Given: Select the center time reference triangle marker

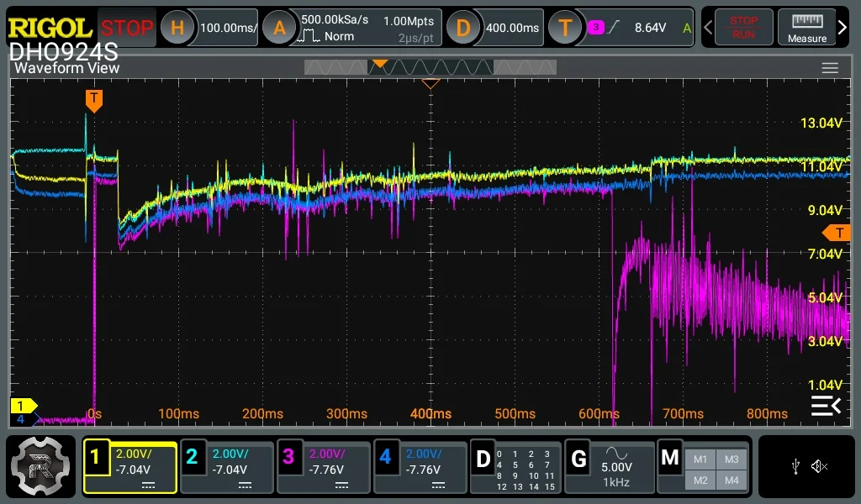Looking at the screenshot, I should tap(430, 84).
